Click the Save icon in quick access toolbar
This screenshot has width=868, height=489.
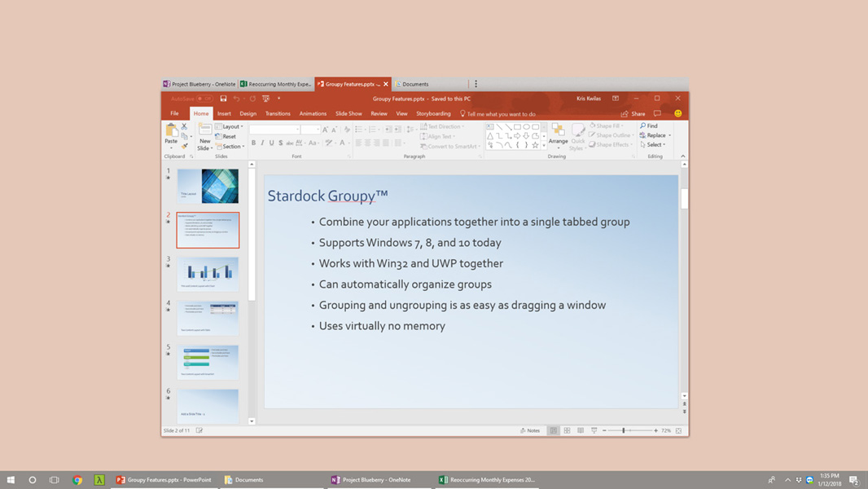(x=223, y=99)
